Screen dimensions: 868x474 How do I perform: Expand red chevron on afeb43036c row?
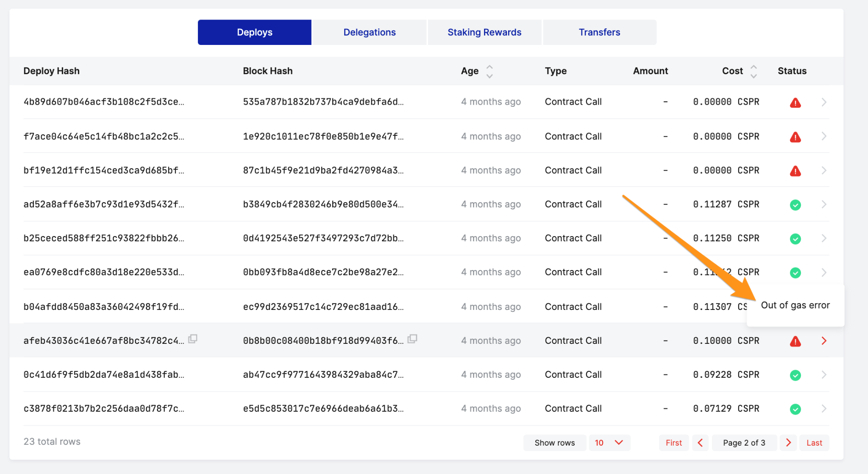[x=824, y=341]
